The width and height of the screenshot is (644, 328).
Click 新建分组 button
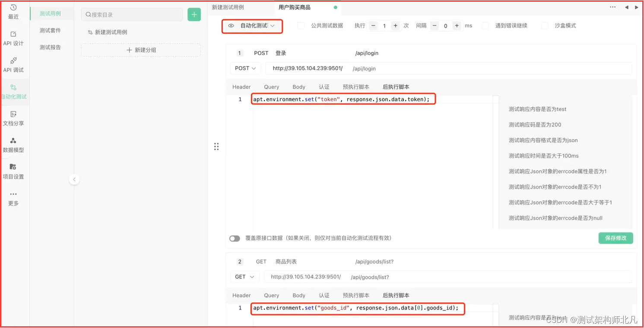141,50
